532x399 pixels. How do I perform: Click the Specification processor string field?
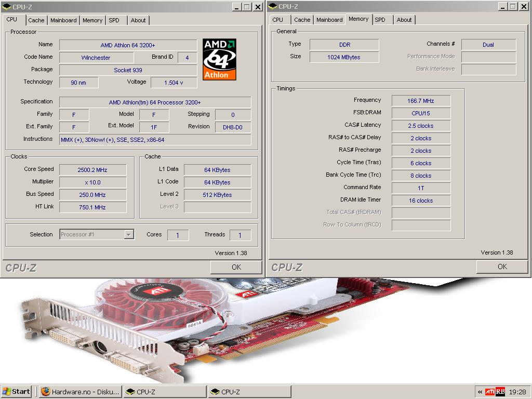click(x=155, y=102)
